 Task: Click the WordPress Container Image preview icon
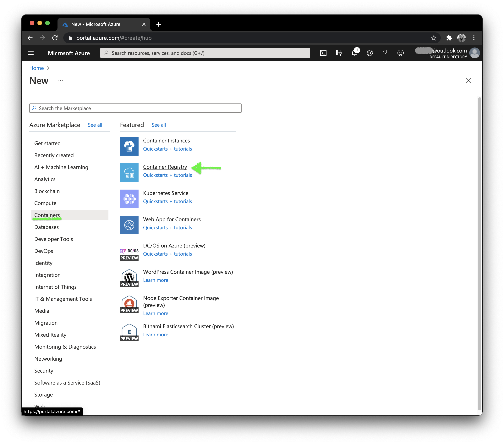click(x=129, y=278)
